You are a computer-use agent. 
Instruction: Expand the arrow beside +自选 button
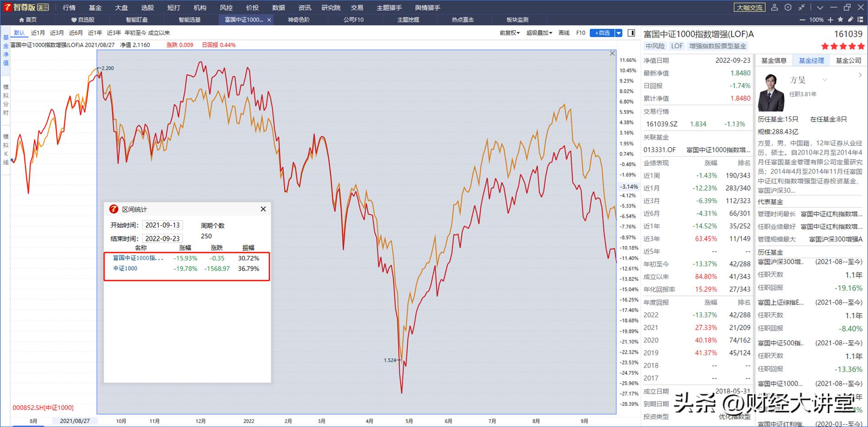618,33
